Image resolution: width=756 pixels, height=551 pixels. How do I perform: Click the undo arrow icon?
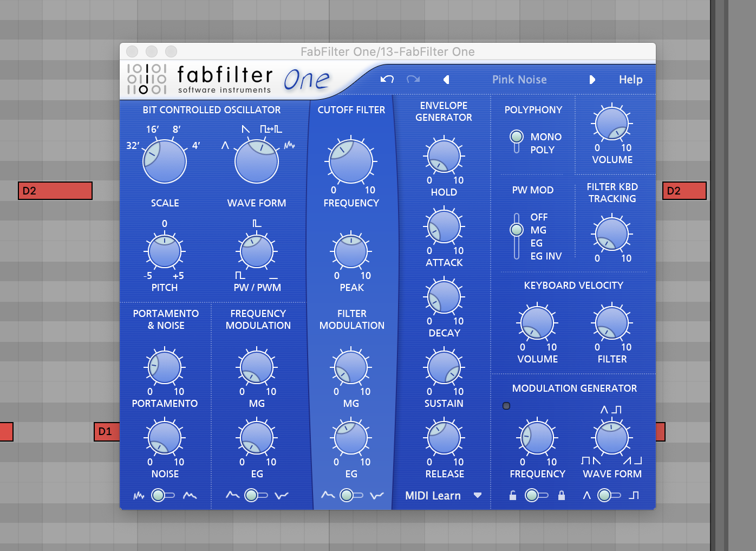click(387, 79)
